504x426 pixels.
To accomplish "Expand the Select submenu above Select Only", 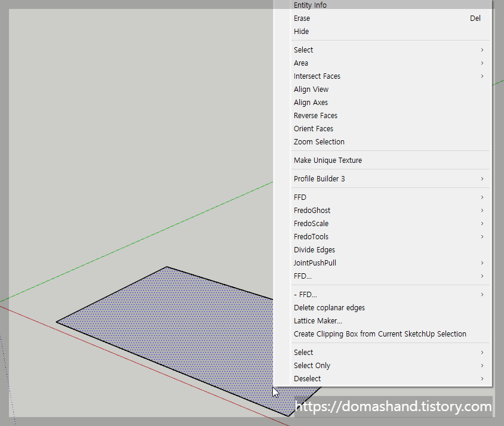I will click(382, 353).
